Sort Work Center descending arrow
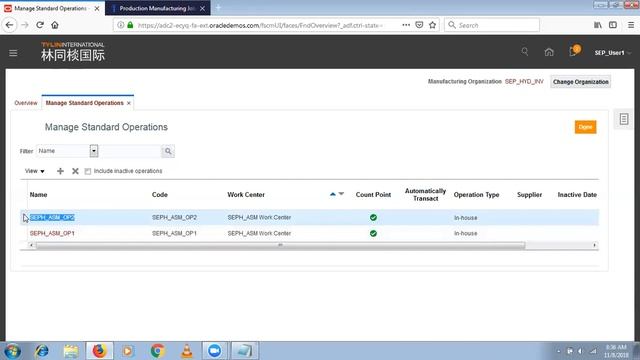640x360 pixels. point(341,194)
